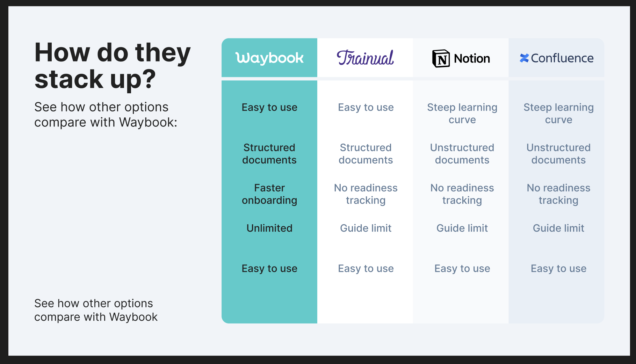Click the "Unlimited" cell under Waybook
Screen dimensions: 636x364
(269, 228)
